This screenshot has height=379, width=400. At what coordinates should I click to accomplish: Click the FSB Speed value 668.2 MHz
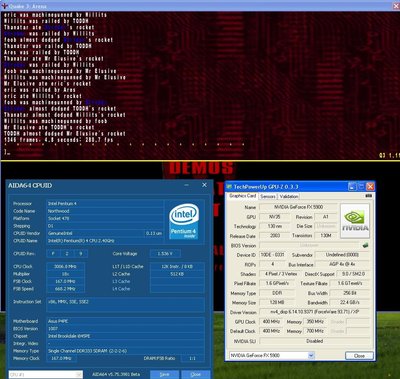pos(65,289)
